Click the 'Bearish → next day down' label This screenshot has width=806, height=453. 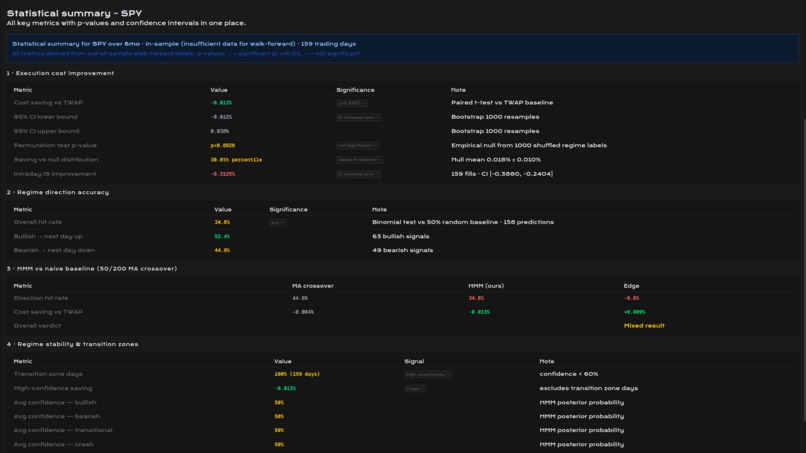point(54,250)
